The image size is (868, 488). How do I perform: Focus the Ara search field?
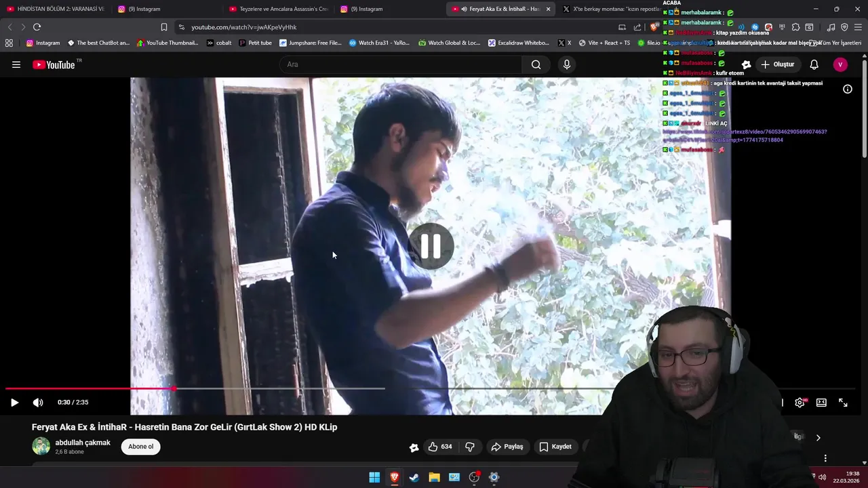tap(401, 64)
